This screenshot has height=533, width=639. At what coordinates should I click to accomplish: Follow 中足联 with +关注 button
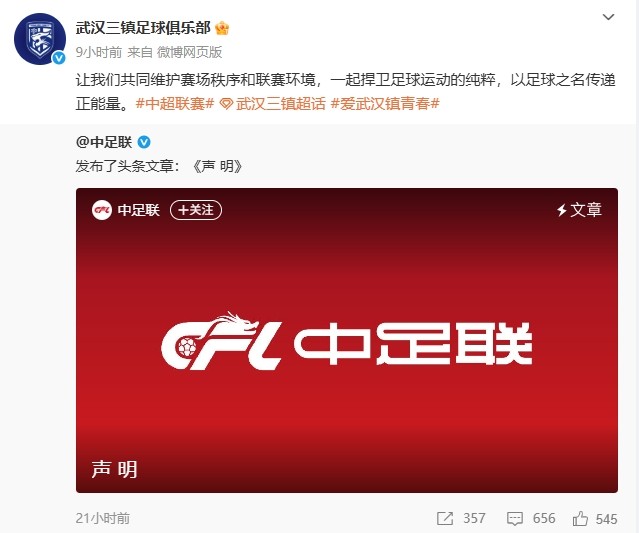[196, 210]
